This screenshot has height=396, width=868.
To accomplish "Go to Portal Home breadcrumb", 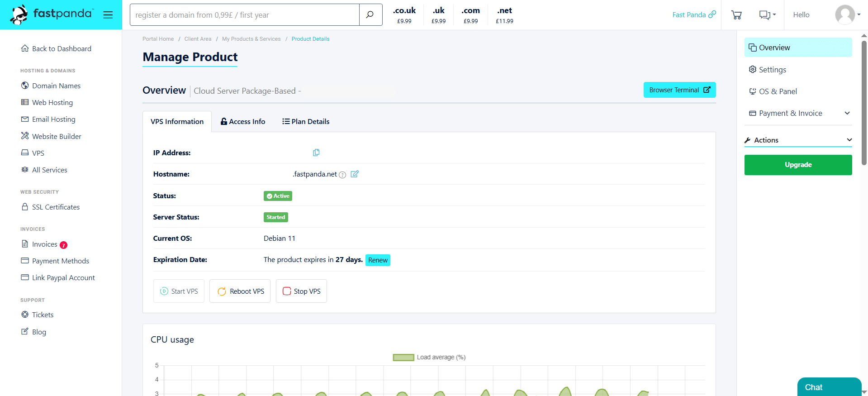I will tap(158, 39).
